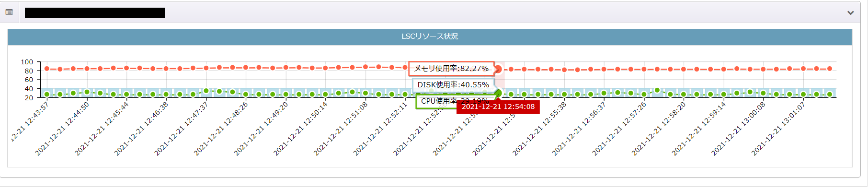Screen dimensions: 868x190
Task: Click the y-axis value 20
Action: [x=29, y=98]
